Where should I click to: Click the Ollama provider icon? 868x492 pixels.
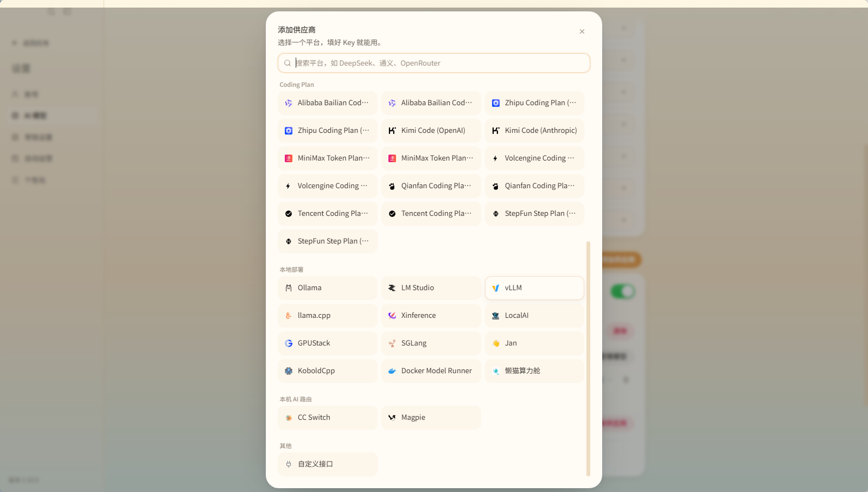pyautogui.click(x=289, y=288)
